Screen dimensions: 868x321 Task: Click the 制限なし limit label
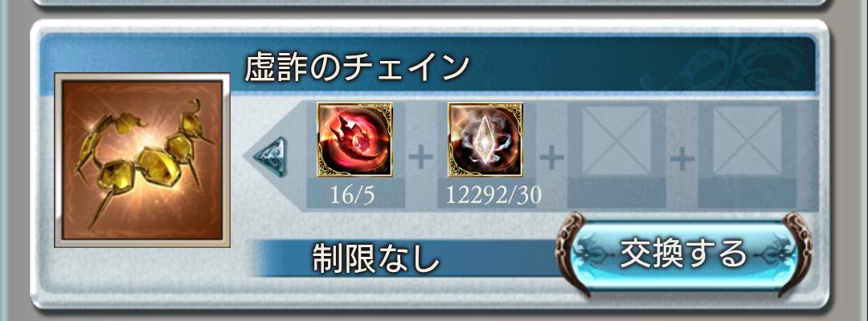point(376,258)
